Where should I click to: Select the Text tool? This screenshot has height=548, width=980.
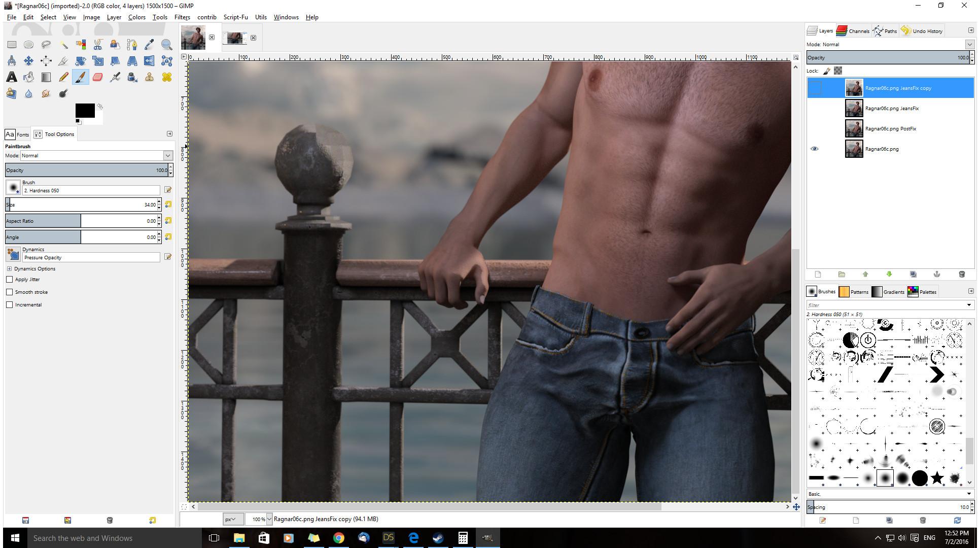click(11, 77)
